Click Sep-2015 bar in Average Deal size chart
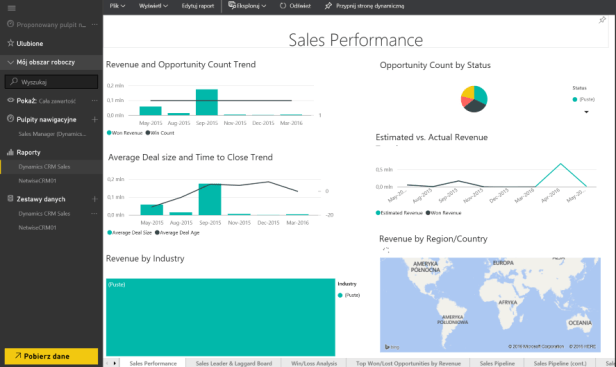This screenshot has height=367, width=616. tap(210, 199)
